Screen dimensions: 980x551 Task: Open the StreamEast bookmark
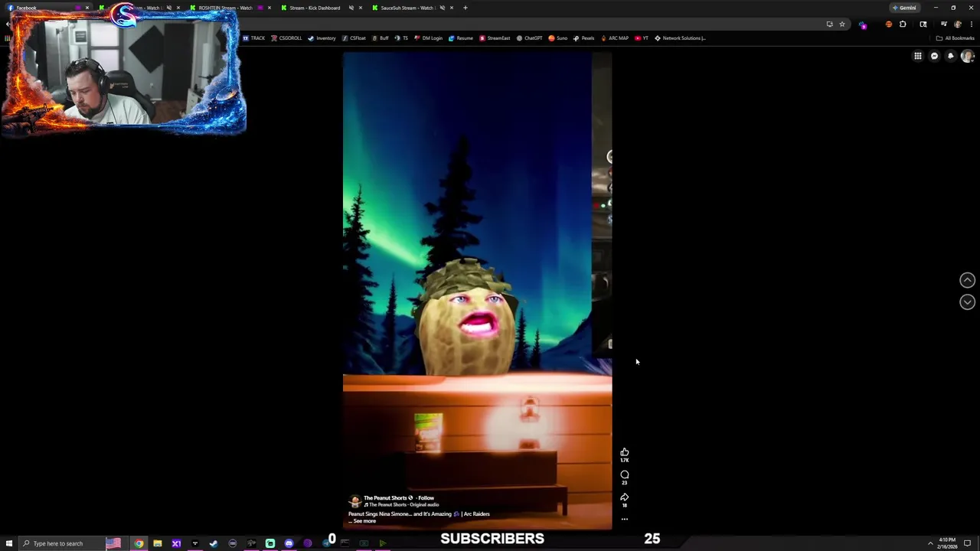495,38
